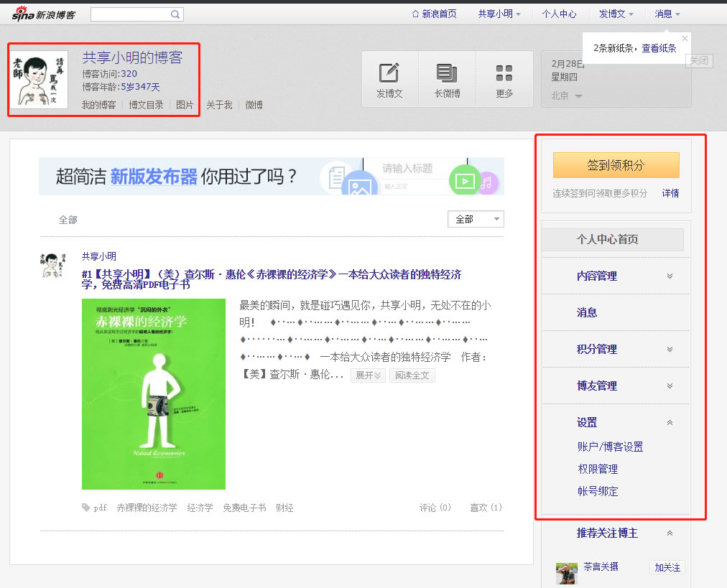This screenshot has width=727, height=588.
Task: Click the 经济学 tag
Action: point(200,508)
